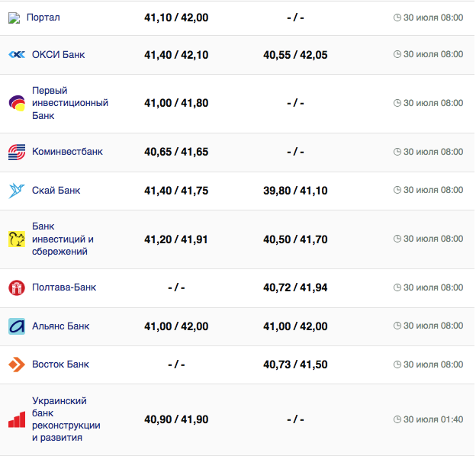
Task: Click the 30 июля 01:40 timestamp
Action: [433, 419]
